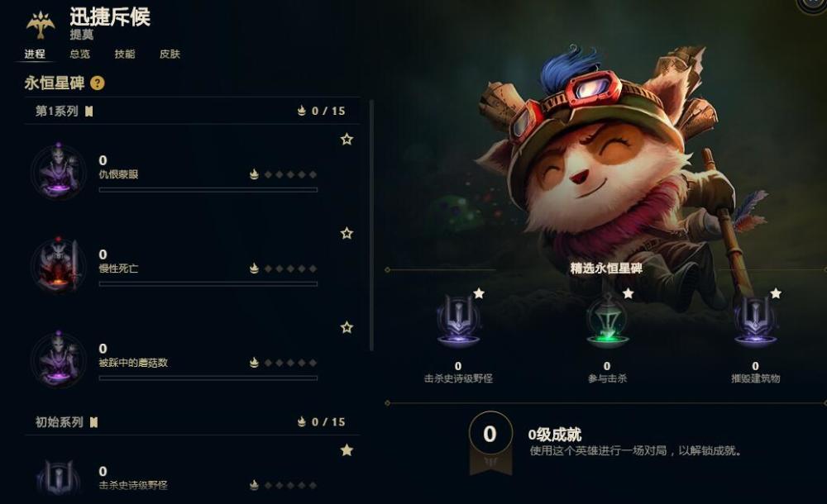
Task: Toggle the favorite star for 仇恨蒙眼
Action: [x=347, y=139]
